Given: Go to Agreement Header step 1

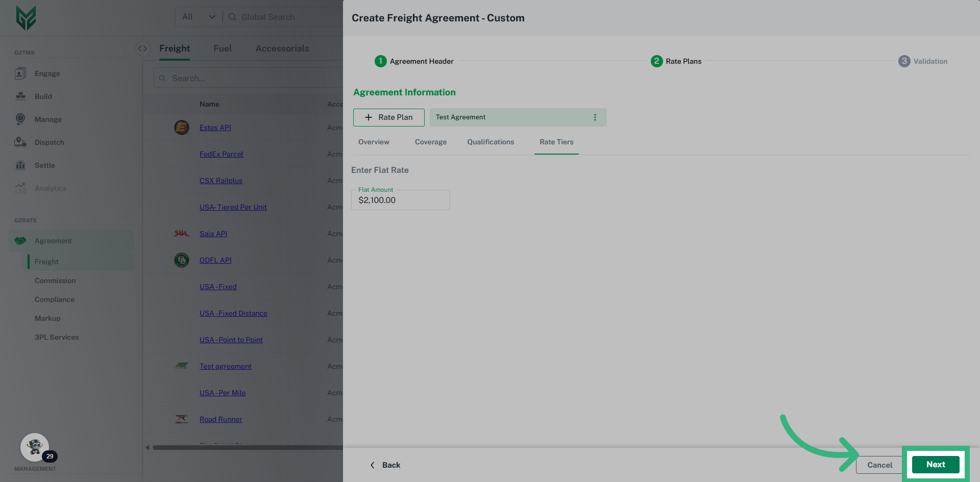Looking at the screenshot, I should coord(381,61).
